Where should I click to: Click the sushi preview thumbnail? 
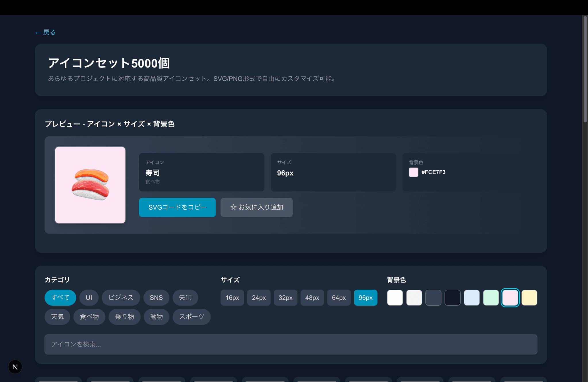click(90, 185)
